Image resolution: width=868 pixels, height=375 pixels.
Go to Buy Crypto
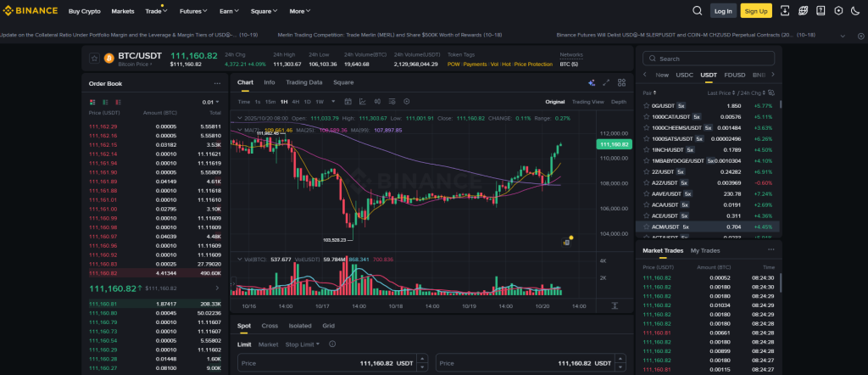point(85,11)
